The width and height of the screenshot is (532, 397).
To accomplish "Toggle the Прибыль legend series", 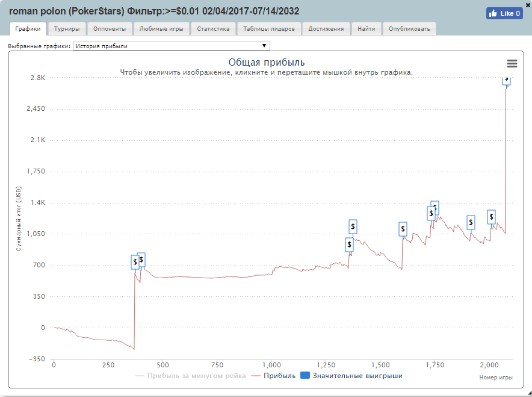I will [273, 376].
